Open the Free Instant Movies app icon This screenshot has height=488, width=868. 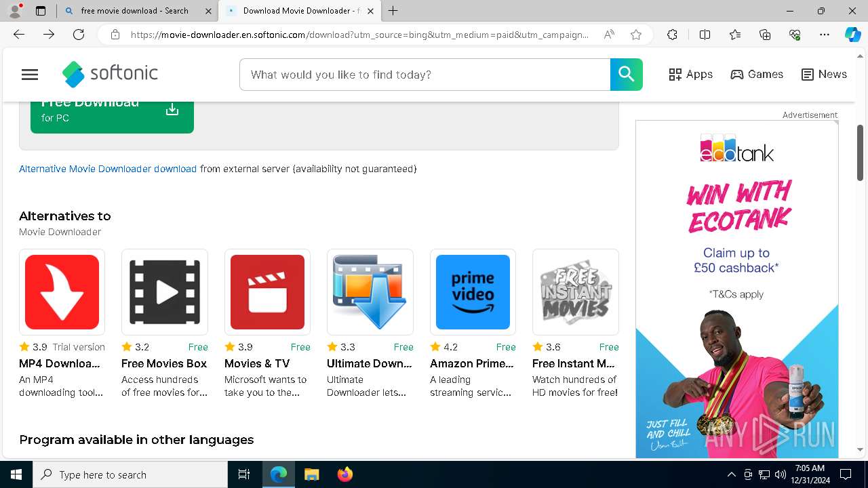click(576, 292)
